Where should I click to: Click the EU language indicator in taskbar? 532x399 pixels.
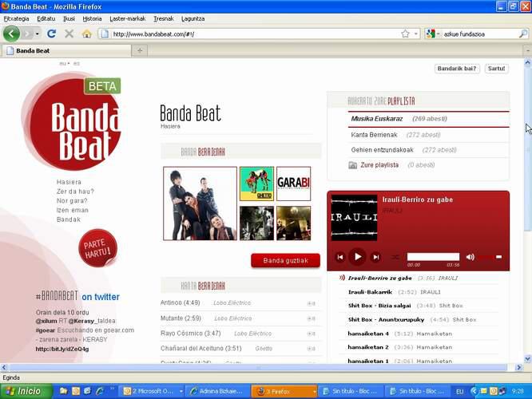[x=460, y=392]
